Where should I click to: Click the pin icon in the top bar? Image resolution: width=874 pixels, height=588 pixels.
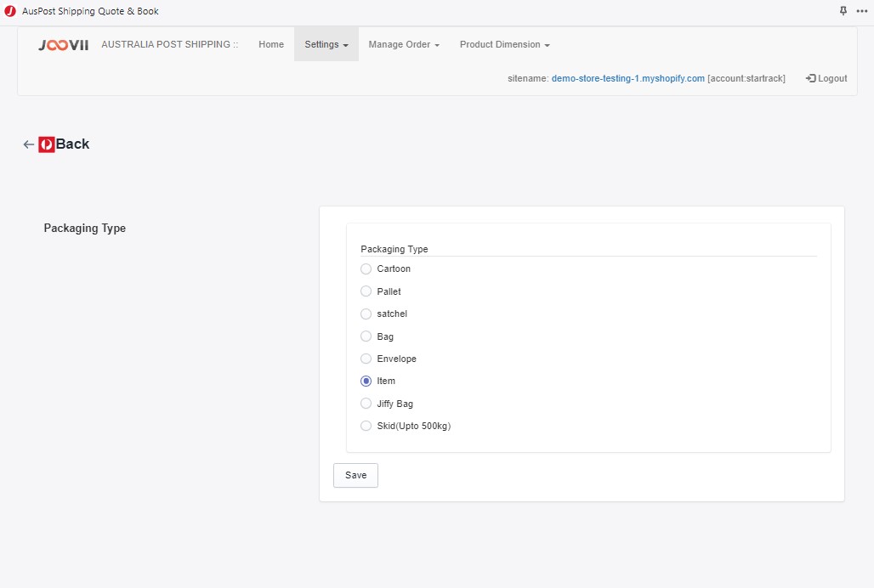tap(842, 11)
